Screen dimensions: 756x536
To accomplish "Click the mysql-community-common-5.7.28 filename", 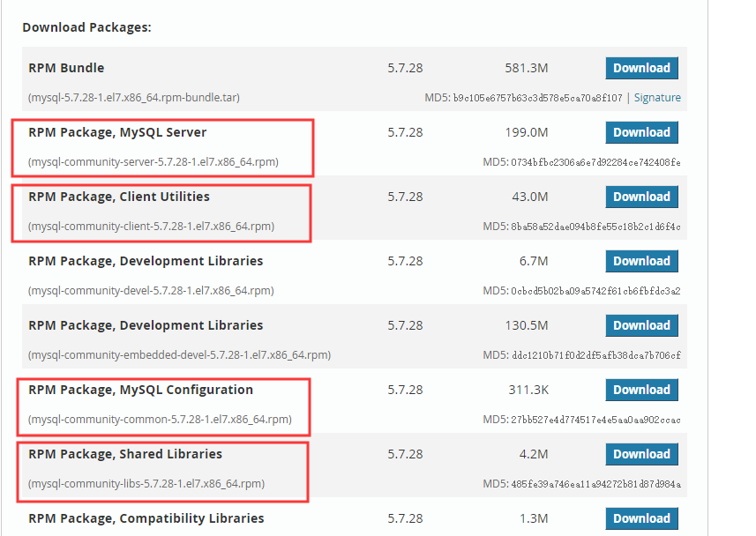I will click(x=160, y=420).
